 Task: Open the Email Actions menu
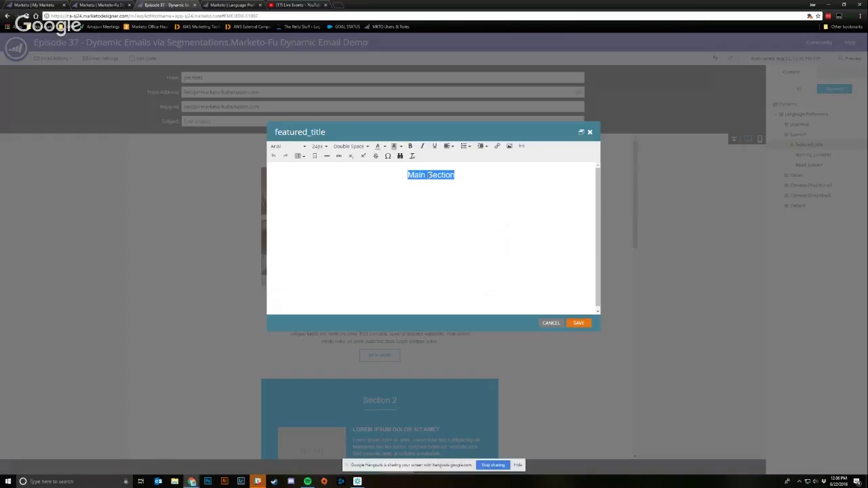pos(54,58)
